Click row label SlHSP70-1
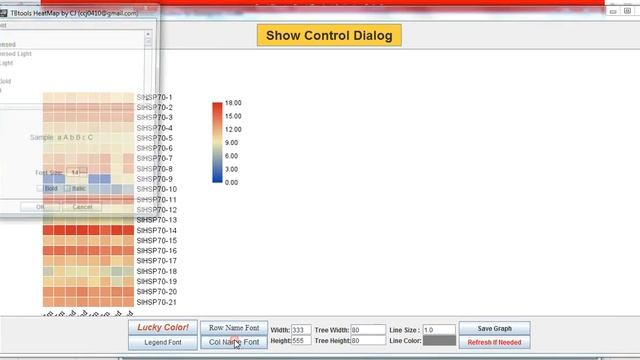This screenshot has height=360, width=640. (154, 97)
